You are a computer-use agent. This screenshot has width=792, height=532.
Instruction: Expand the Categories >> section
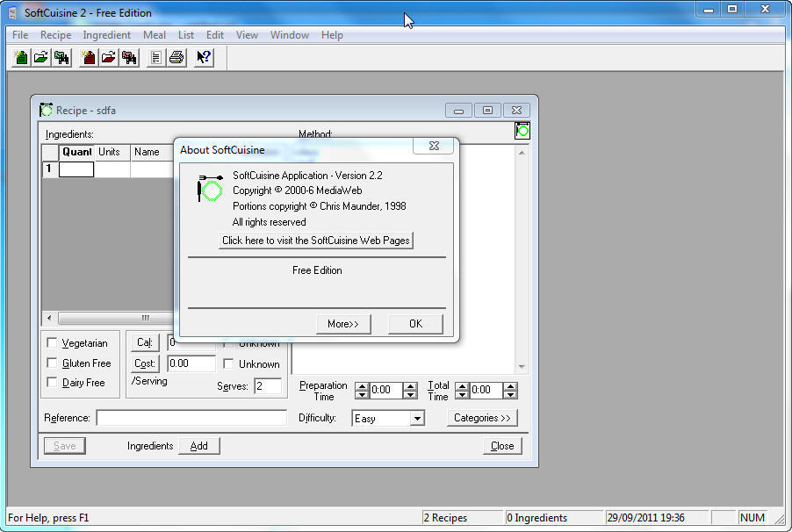[x=482, y=418]
